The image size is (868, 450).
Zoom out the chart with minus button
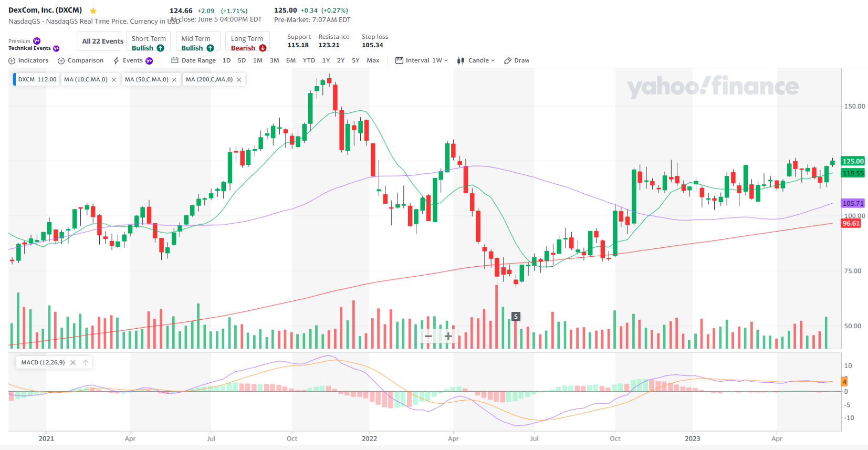(x=428, y=336)
